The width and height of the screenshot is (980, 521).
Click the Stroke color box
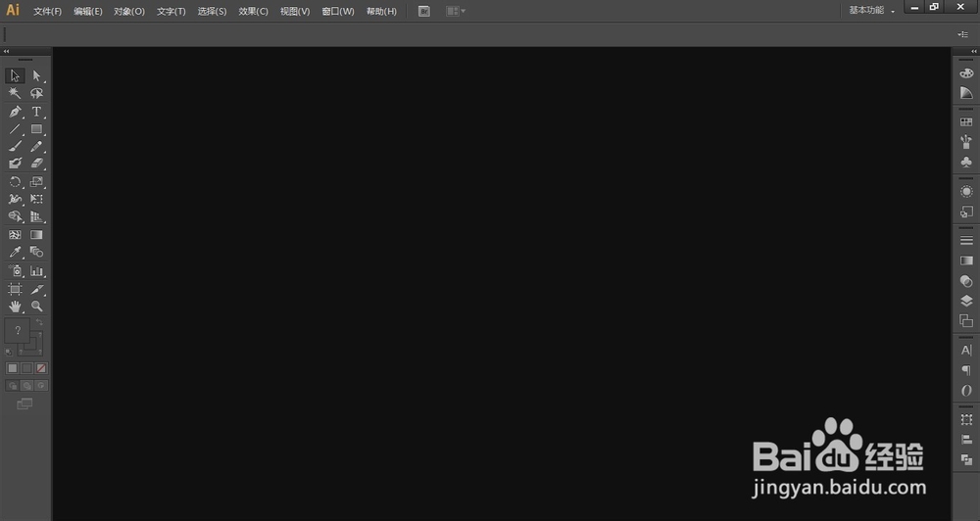[36, 350]
